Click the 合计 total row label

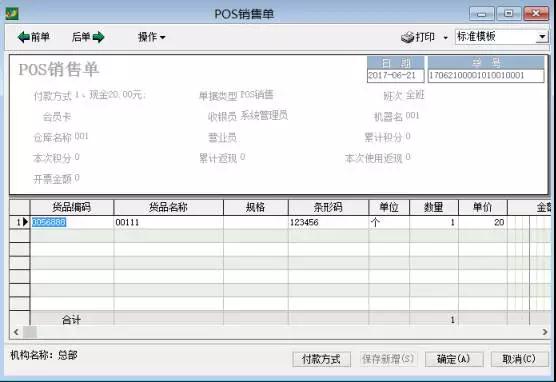click(x=71, y=320)
